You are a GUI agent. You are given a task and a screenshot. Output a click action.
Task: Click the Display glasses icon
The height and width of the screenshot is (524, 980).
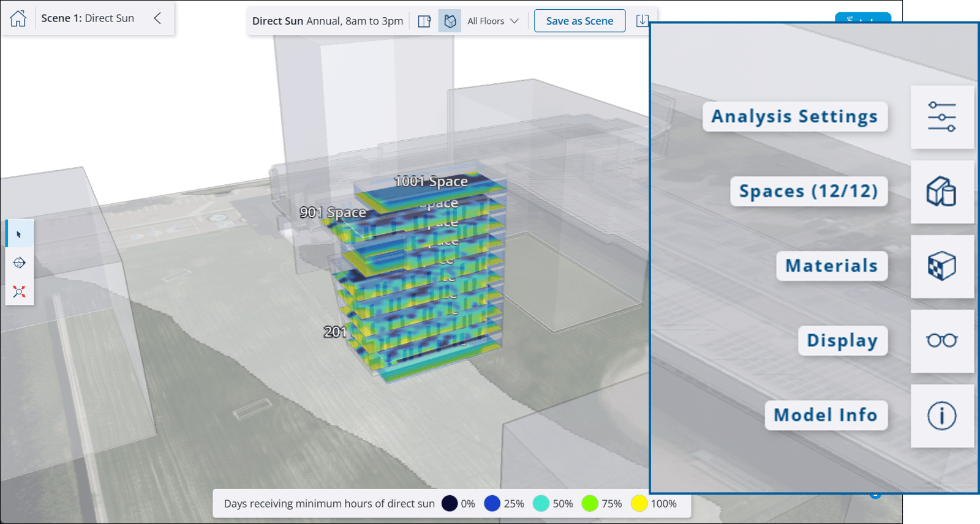click(942, 341)
